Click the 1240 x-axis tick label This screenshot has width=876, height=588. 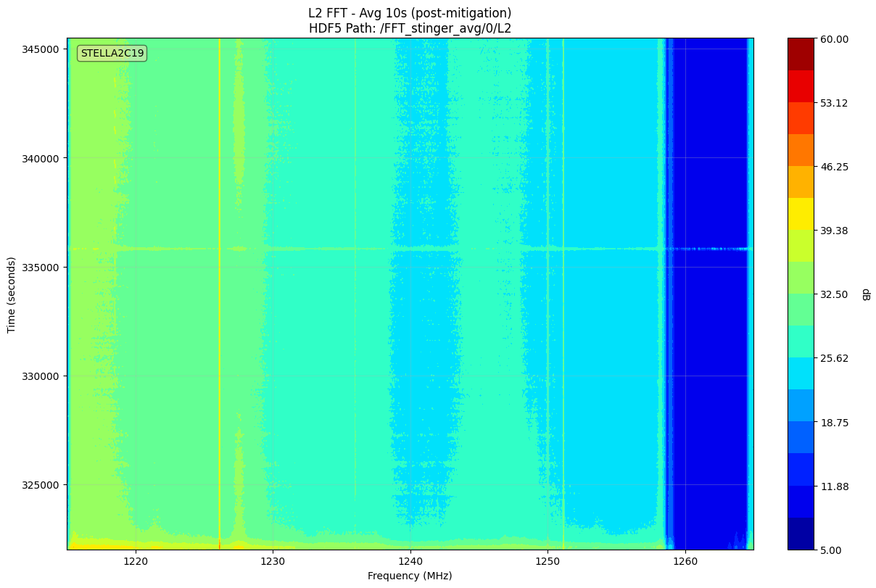[x=410, y=561]
